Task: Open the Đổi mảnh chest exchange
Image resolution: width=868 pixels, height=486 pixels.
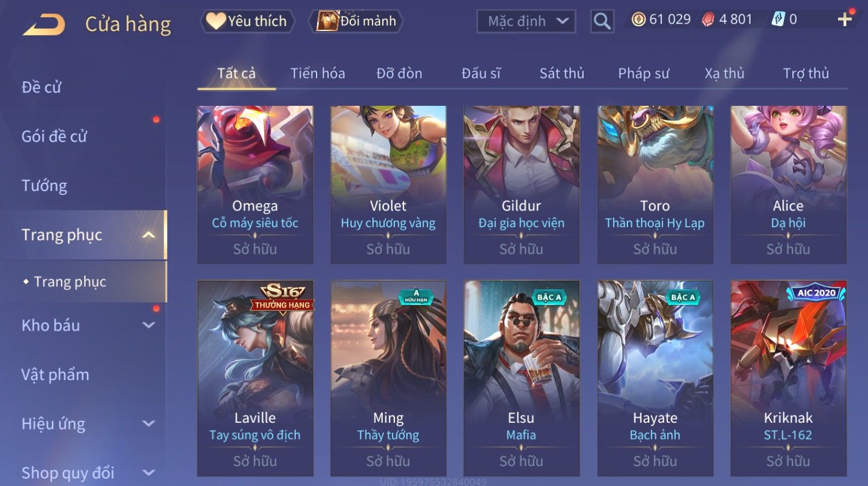Action: click(x=356, y=21)
